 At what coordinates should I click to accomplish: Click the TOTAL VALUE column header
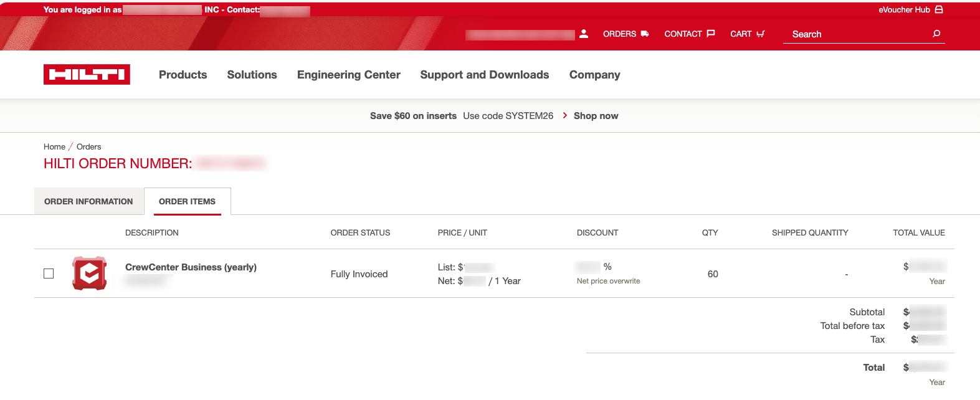(x=919, y=232)
